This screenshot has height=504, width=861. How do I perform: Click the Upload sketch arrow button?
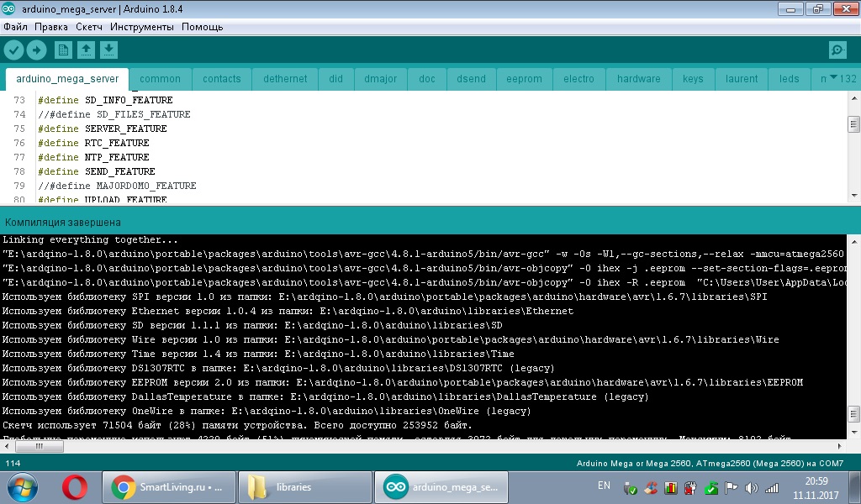tap(36, 50)
